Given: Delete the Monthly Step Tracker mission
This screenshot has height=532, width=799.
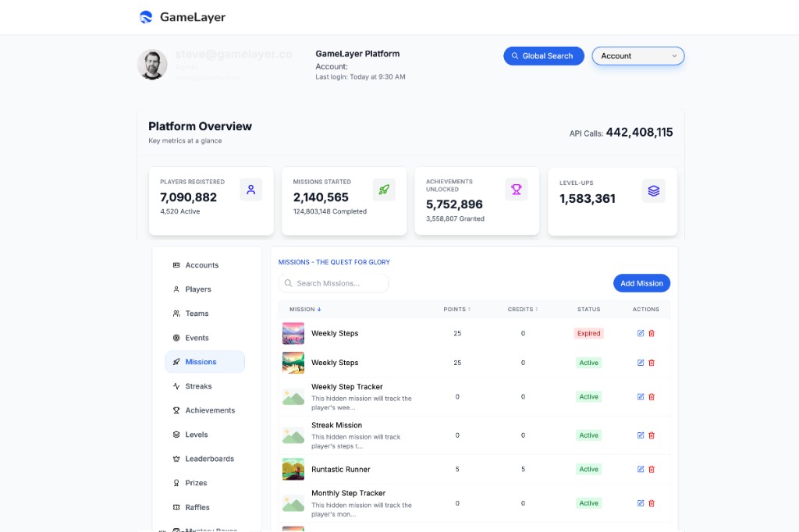Looking at the screenshot, I should 652,503.
